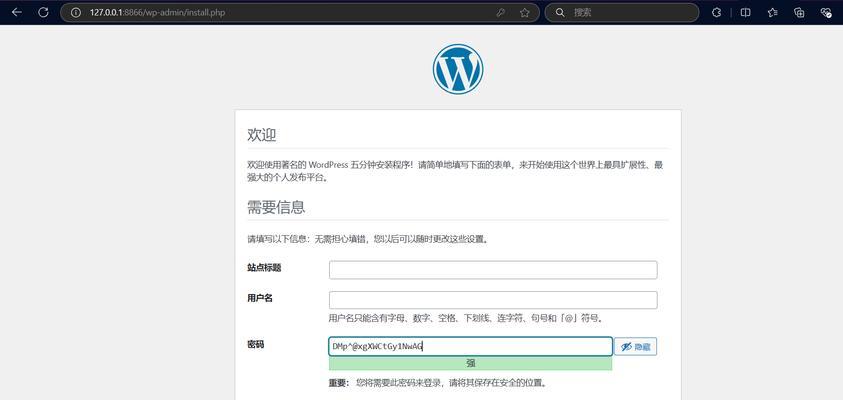Open the collections icon
The height and width of the screenshot is (400, 843).
pyautogui.click(x=799, y=12)
